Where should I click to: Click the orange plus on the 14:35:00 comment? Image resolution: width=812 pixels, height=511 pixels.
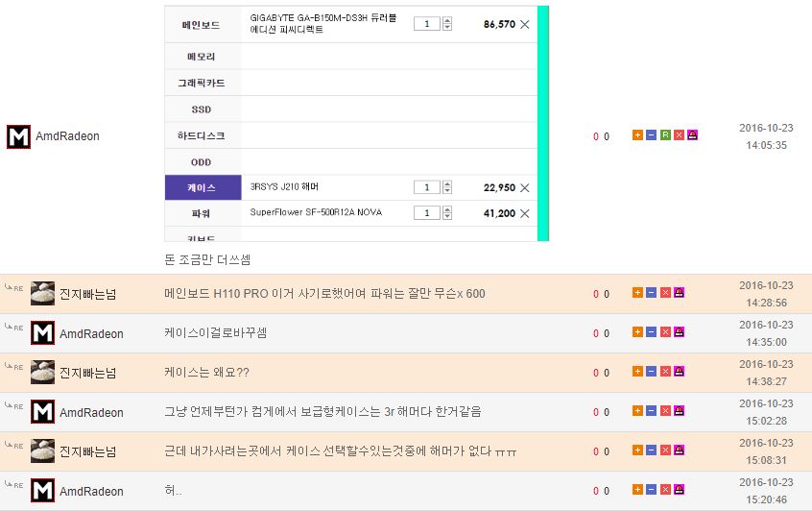(x=637, y=332)
